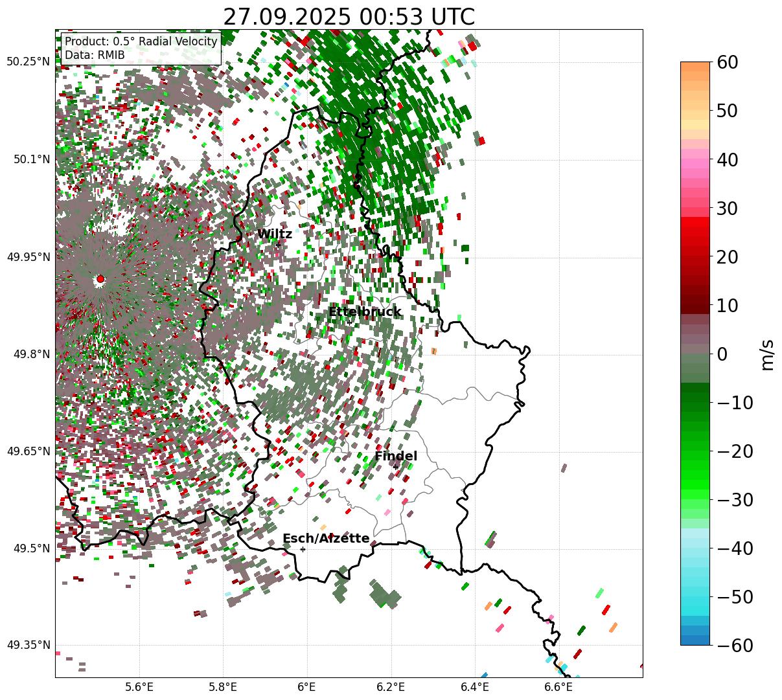This screenshot has height=700, width=782.
Task: Click the 50.25°N latitude tick label
Action: coord(28,62)
